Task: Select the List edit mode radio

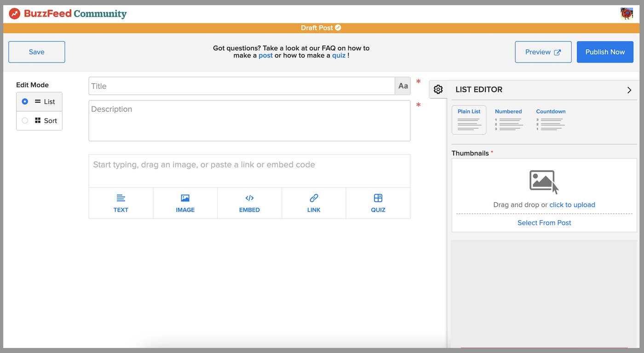Action: (25, 102)
